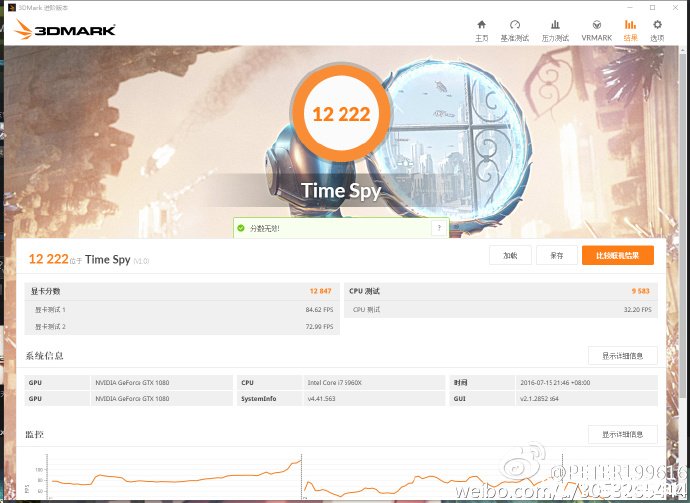The width and height of the screenshot is (690, 503).
Task: Maximize the 3DMark window
Action: [653, 7]
